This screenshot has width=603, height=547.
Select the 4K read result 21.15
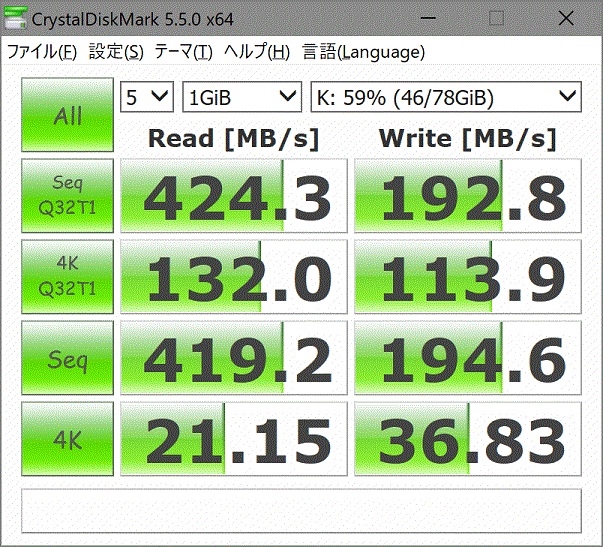234,439
